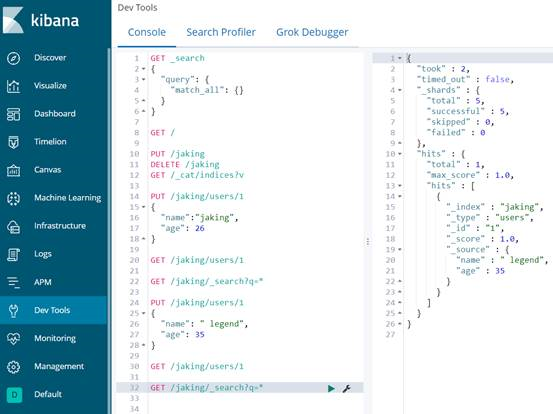Image resolution: width=553 pixels, height=414 pixels.
Task: Click 'GET /_cat/indices?v' request line
Action: [197, 175]
